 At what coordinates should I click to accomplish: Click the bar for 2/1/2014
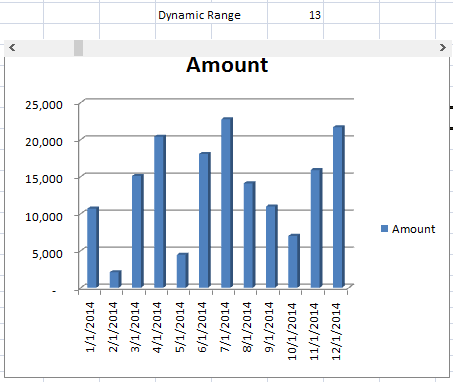[115, 279]
